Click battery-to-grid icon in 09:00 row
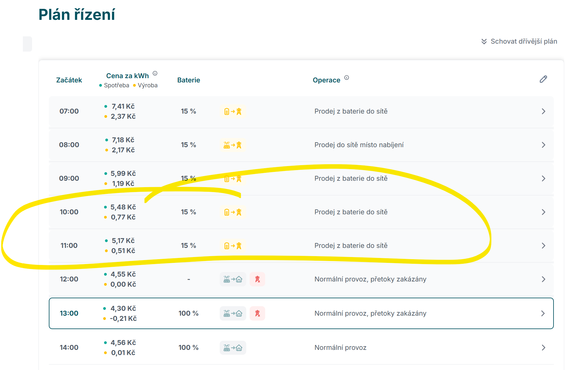588x370 pixels. click(233, 179)
